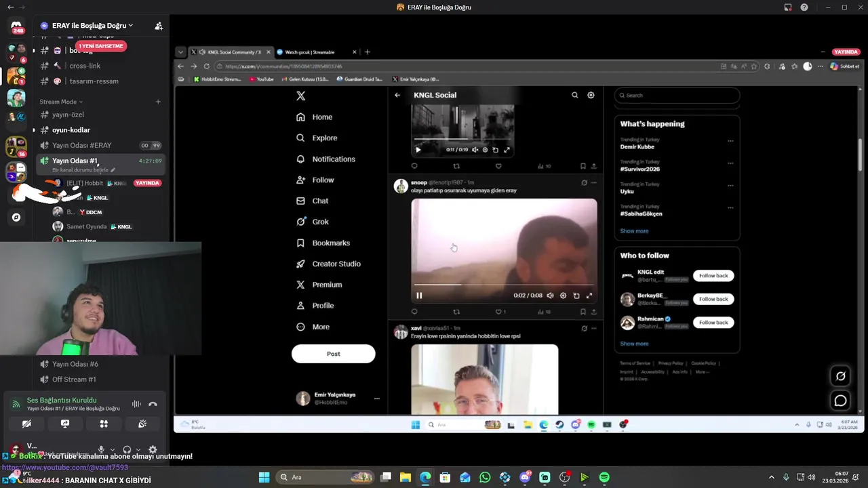Open Discord user settings gear

pyautogui.click(x=153, y=449)
